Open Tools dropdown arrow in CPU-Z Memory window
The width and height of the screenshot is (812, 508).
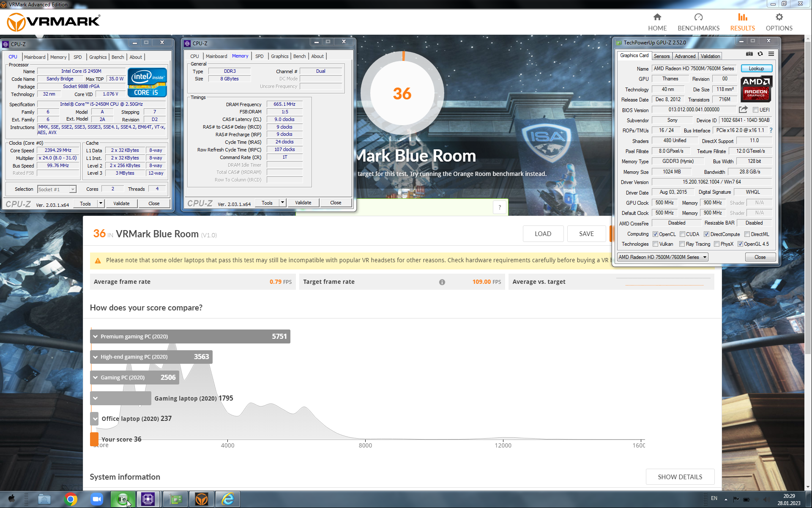coord(282,203)
